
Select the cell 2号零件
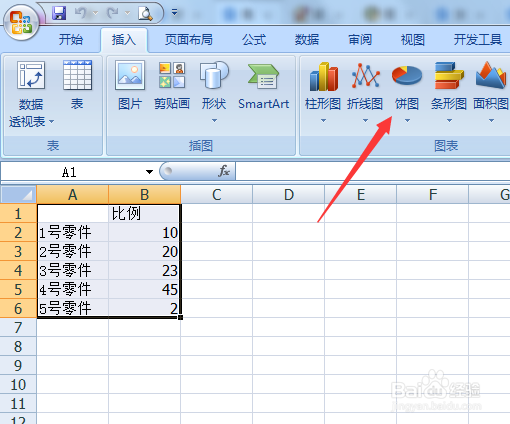73,251
